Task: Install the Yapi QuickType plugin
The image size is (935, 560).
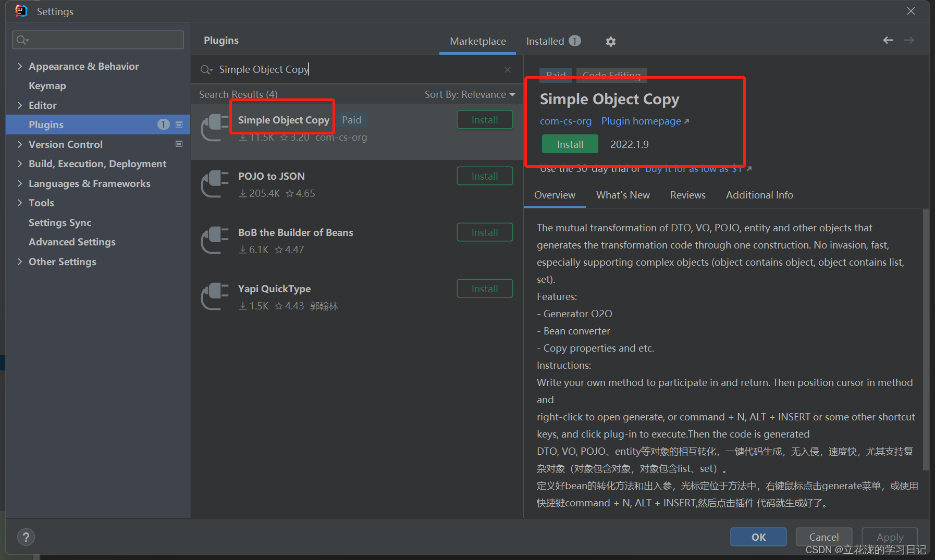Action: (x=485, y=289)
